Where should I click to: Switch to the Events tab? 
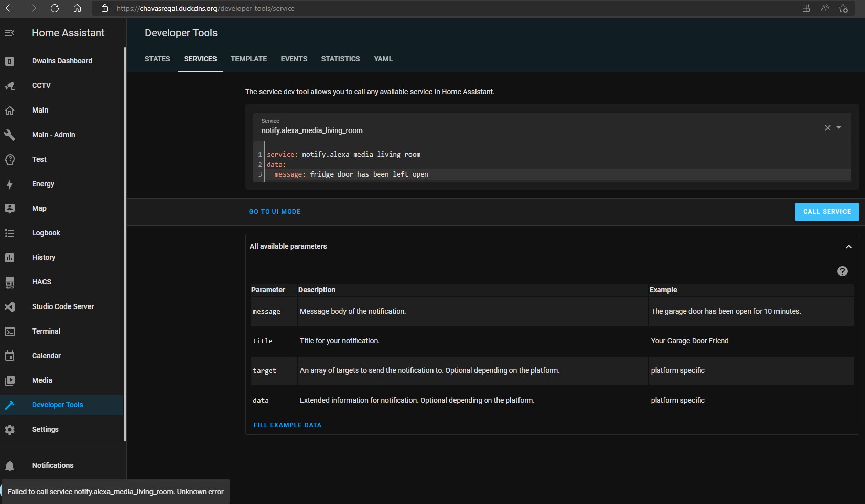click(x=294, y=59)
